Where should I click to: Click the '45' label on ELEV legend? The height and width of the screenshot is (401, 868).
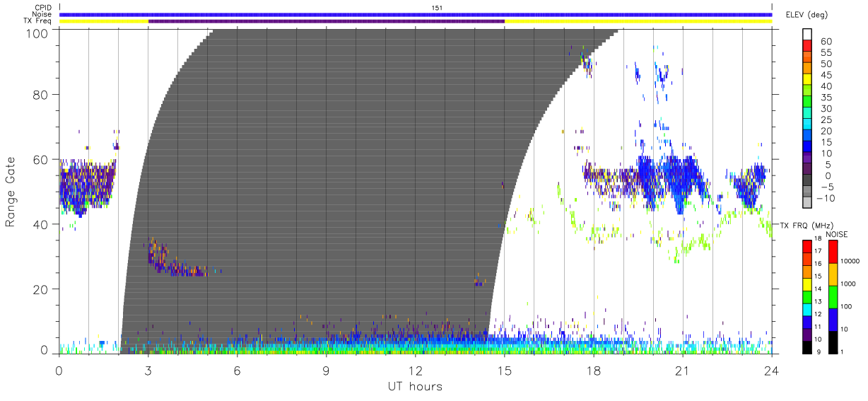click(x=826, y=75)
